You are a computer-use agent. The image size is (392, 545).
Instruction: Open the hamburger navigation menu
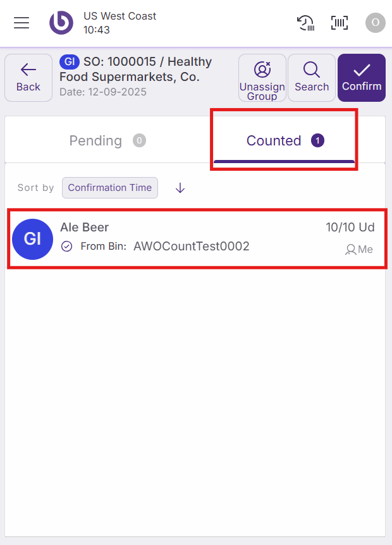(21, 23)
